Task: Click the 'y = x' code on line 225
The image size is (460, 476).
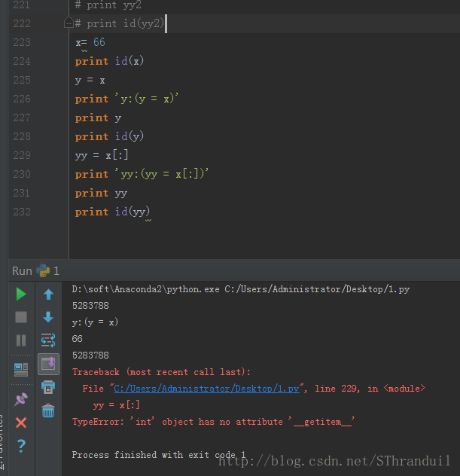Action: tap(90, 80)
